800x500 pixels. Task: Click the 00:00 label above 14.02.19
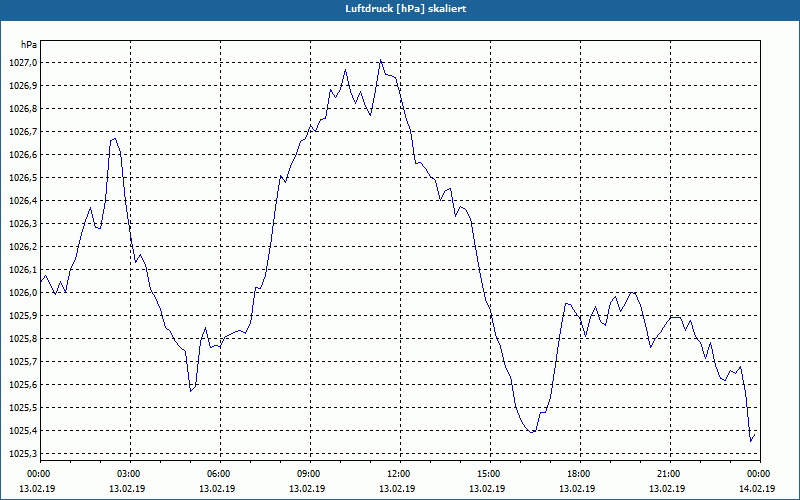click(x=760, y=474)
